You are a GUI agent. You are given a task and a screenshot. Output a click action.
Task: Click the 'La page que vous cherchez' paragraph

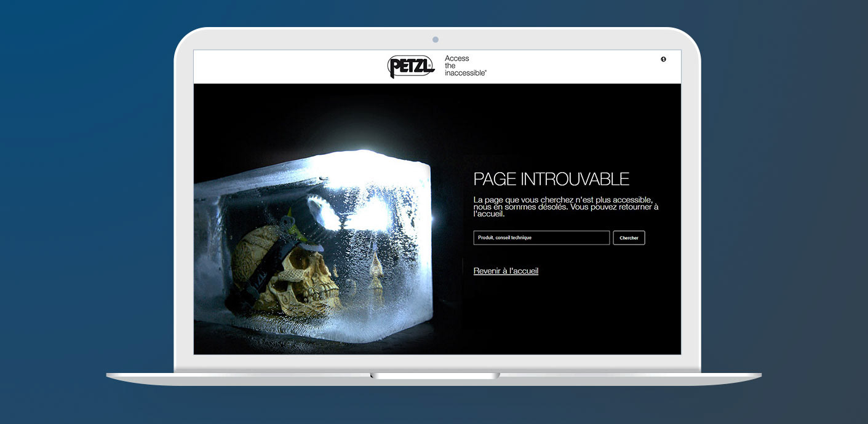pyautogui.click(x=566, y=207)
